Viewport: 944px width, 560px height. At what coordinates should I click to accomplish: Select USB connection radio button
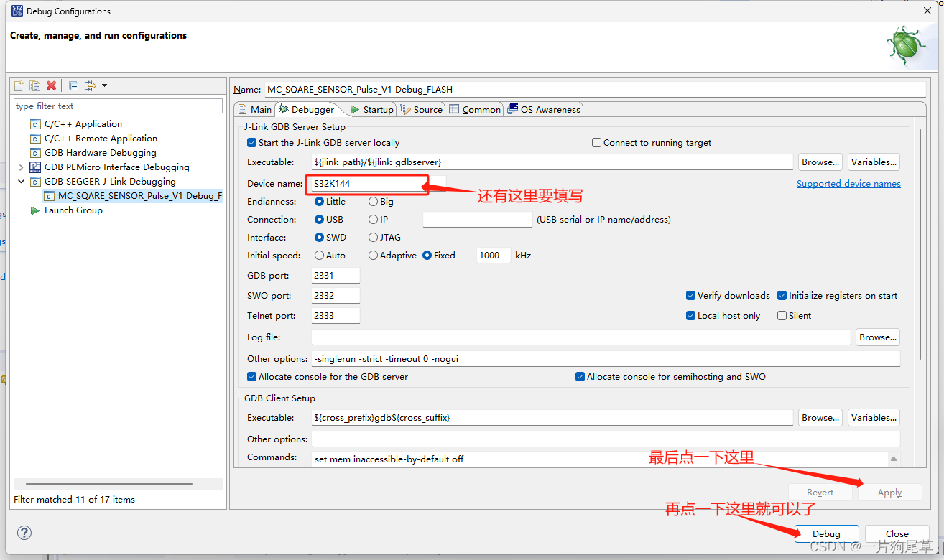(x=320, y=220)
